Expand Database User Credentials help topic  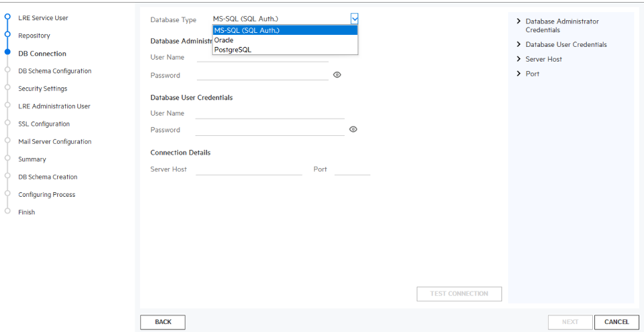point(561,44)
